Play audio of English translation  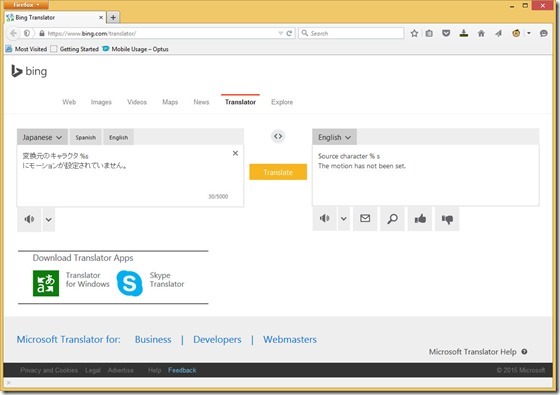[x=324, y=218]
